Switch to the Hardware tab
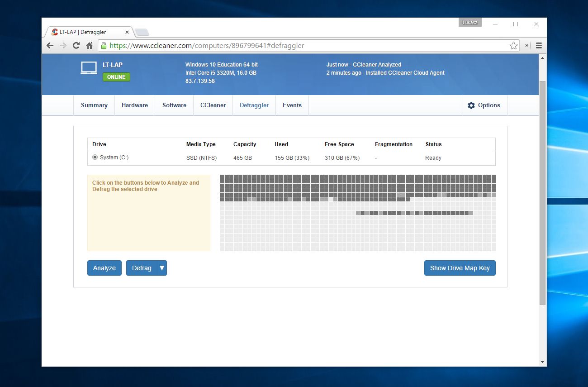 coord(135,105)
